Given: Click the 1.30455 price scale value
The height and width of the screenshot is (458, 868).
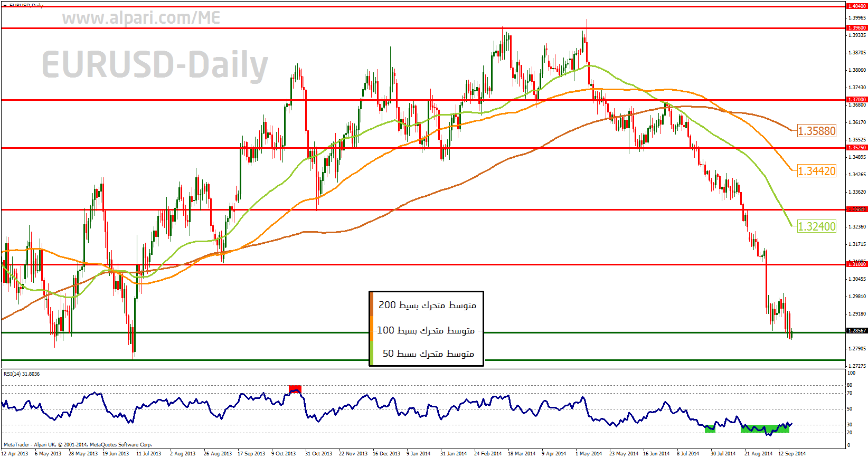Looking at the screenshot, I should [x=857, y=279].
